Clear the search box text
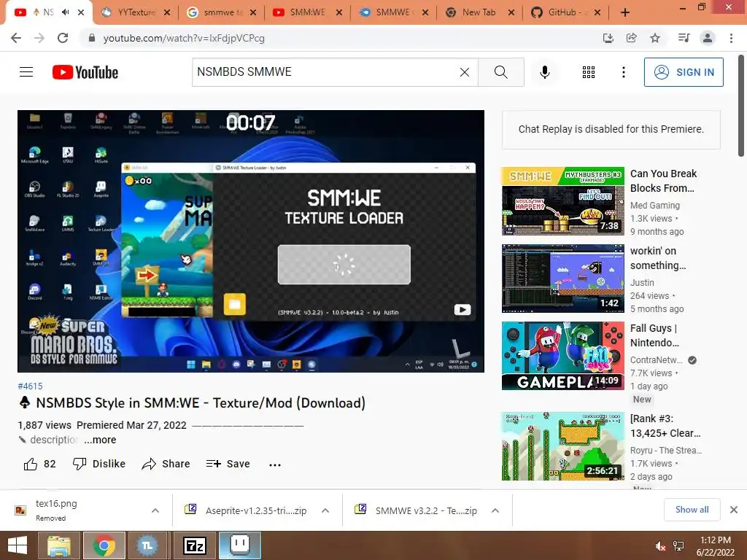This screenshot has width=747, height=560. pos(465,72)
